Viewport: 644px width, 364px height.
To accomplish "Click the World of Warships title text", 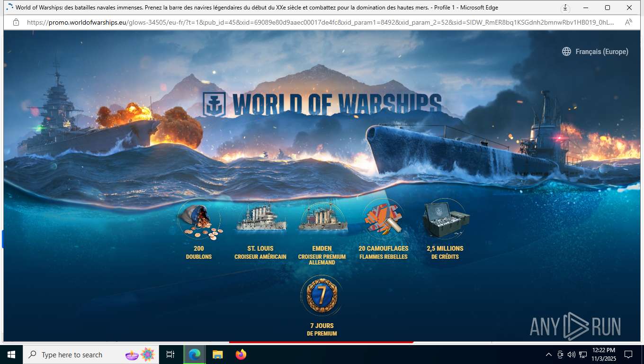I will [x=337, y=104].
